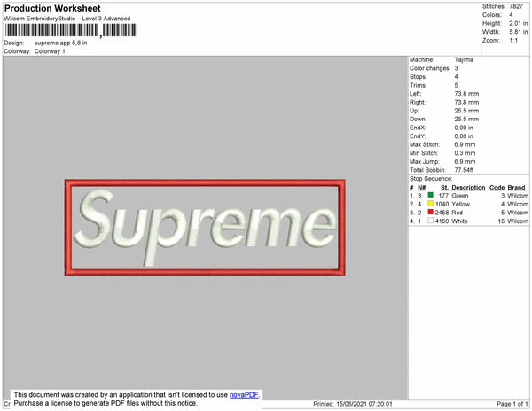Viewport: 532px width, 411px height.
Task: Select the yellow color swatch in stop sequence
Action: tap(431, 204)
